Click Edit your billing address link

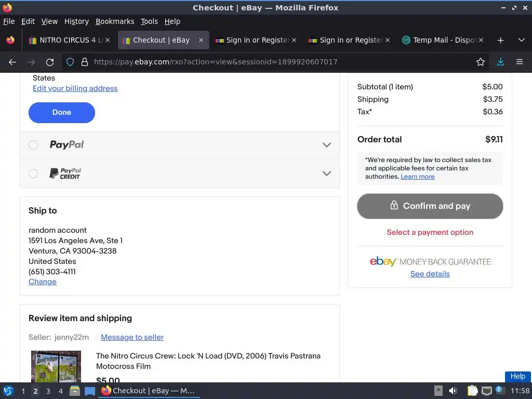pyautogui.click(x=75, y=88)
